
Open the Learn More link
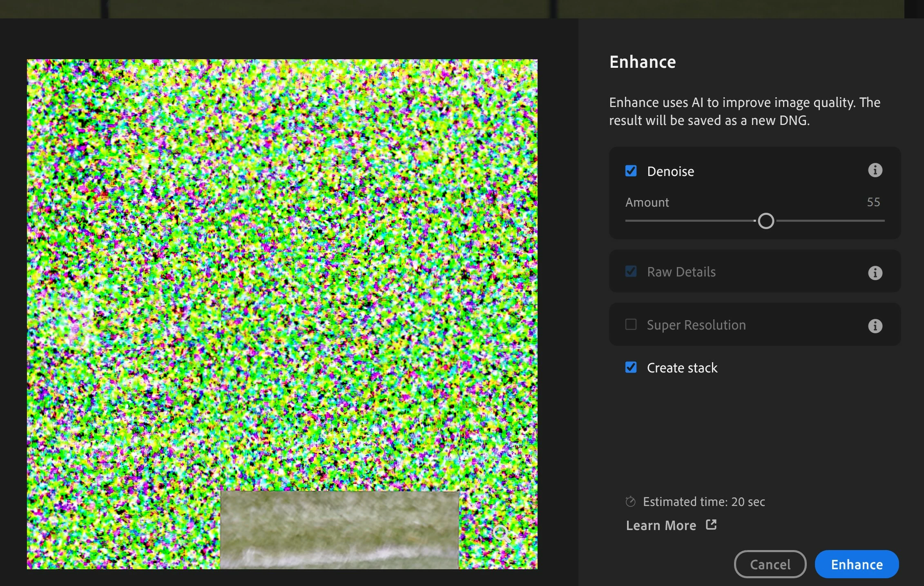661,526
